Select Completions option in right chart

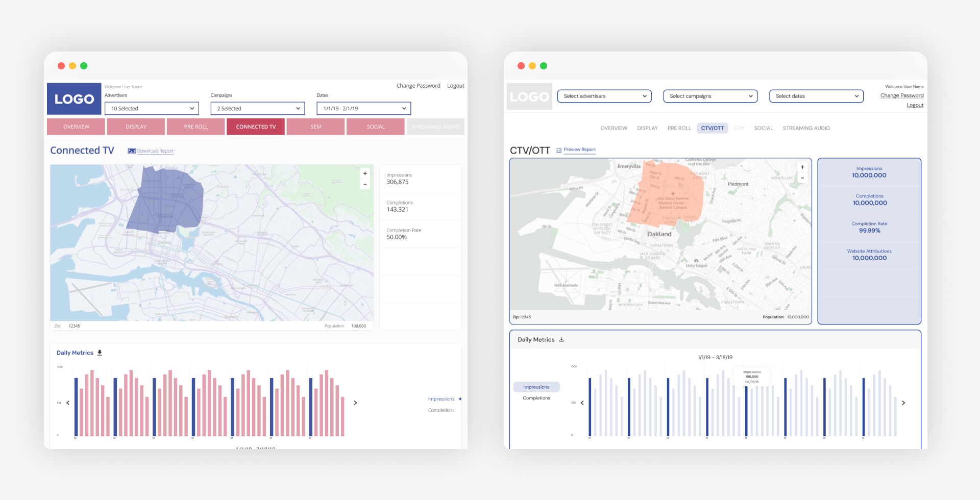click(x=536, y=398)
